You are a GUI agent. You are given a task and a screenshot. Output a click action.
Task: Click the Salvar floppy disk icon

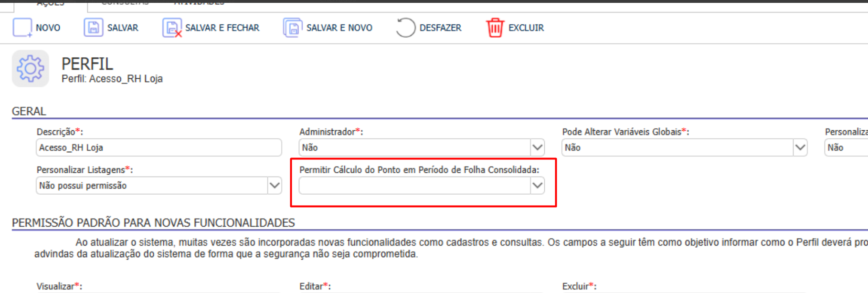(x=93, y=28)
